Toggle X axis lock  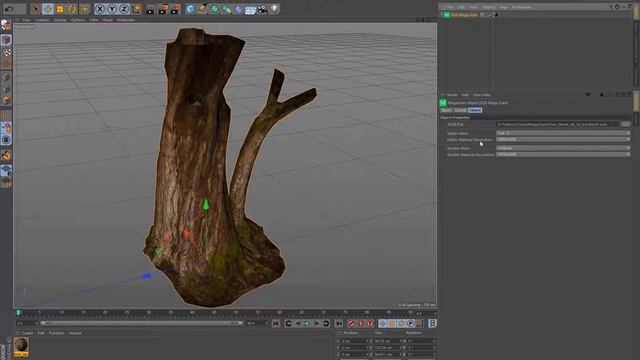tap(100, 9)
